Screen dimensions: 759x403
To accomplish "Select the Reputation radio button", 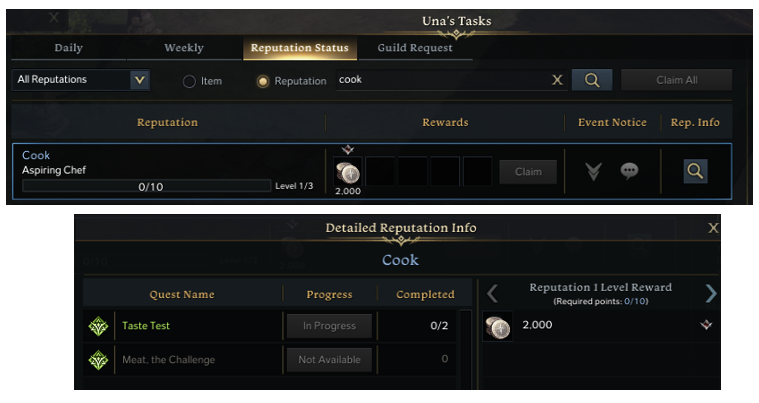I will [x=264, y=81].
